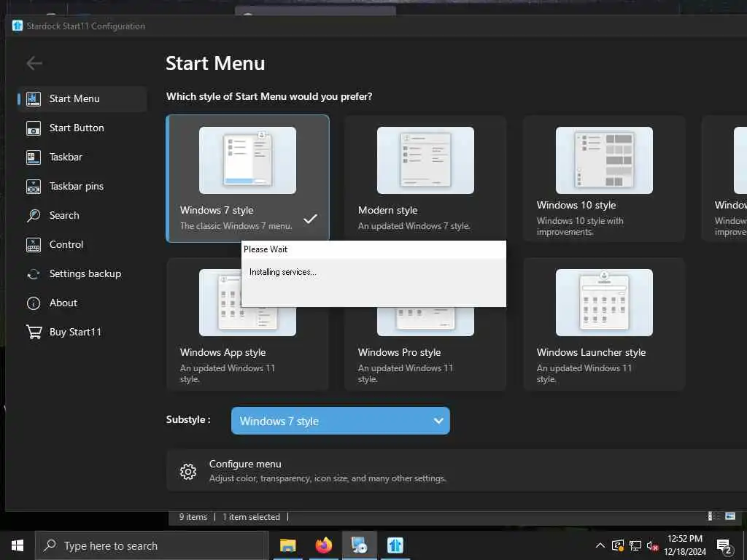Click the Please Wait dialog title

click(266, 249)
